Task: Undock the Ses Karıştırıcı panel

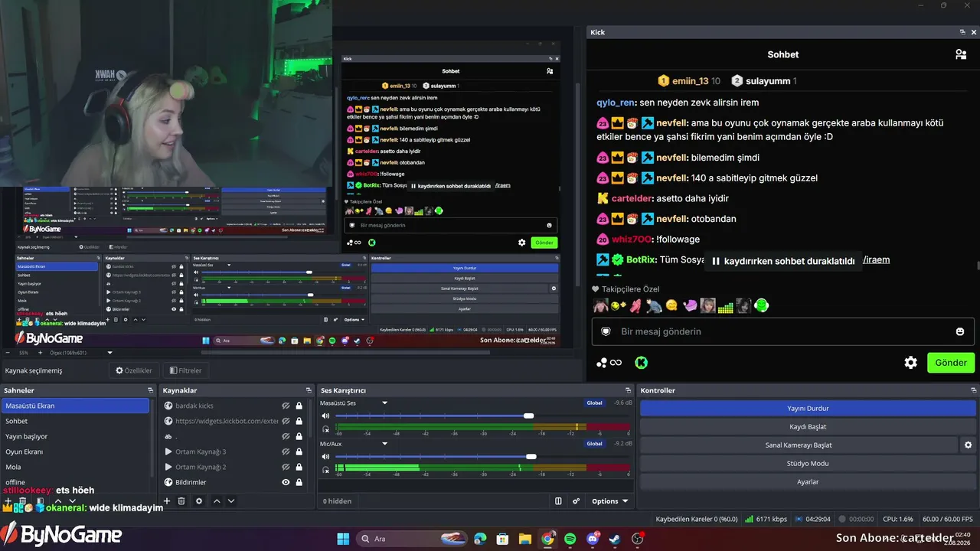Action: click(x=628, y=390)
